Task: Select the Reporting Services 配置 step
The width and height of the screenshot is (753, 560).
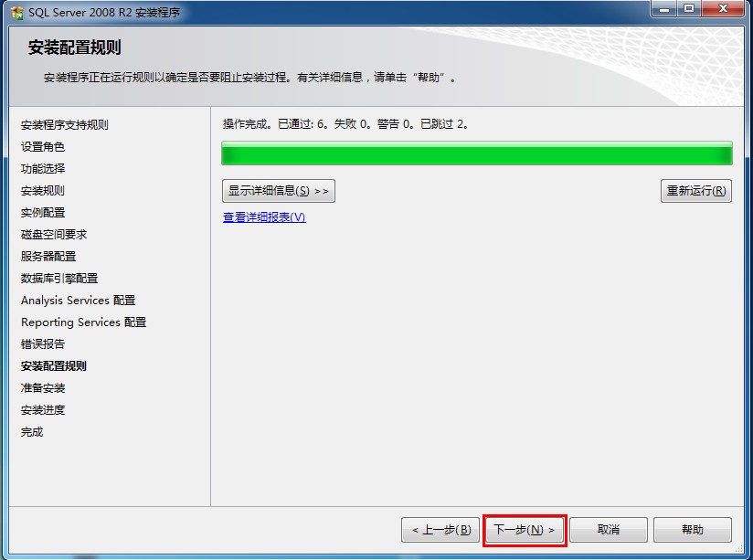Action: (83, 322)
